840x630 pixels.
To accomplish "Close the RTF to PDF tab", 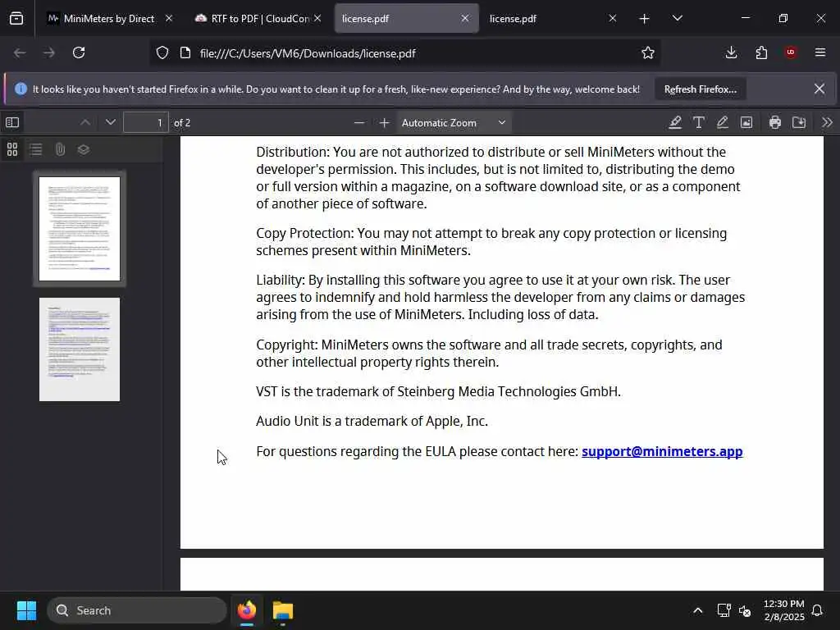I will [317, 19].
